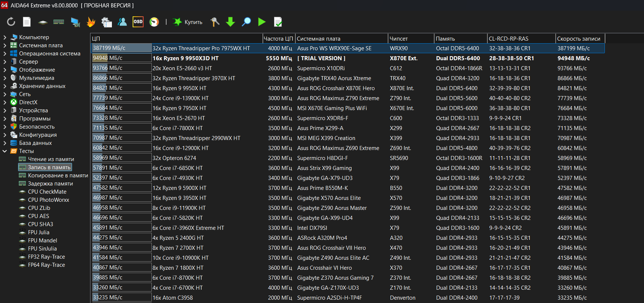
Task: Select the База данных tree item
Action: coord(35,143)
